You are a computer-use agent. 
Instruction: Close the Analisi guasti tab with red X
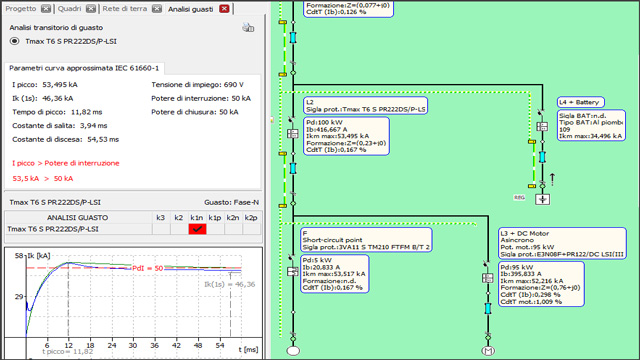pos(224,9)
